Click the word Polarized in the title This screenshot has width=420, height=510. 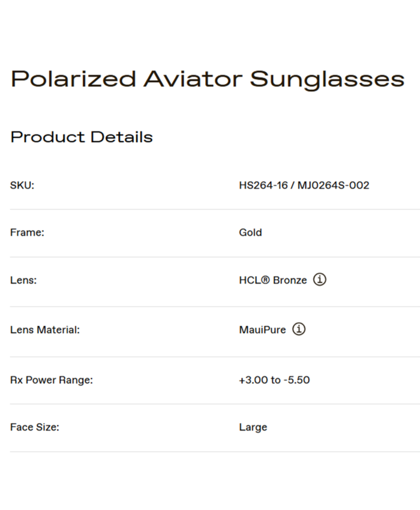coord(73,79)
